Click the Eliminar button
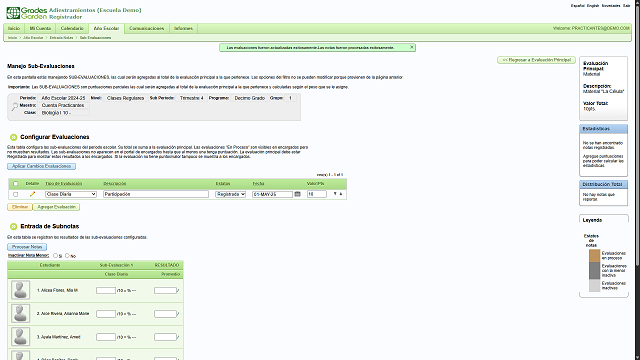The width and height of the screenshot is (640, 360). 20,207
